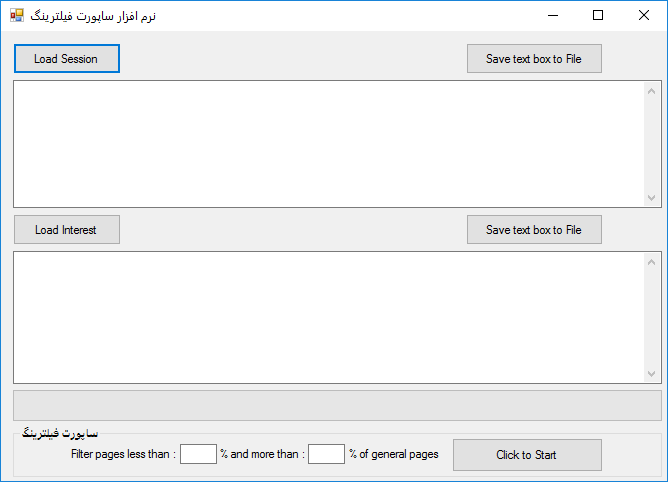This screenshot has height=482, width=668.
Task: Click the 'Filter pages less than' label
Action: click(x=123, y=455)
